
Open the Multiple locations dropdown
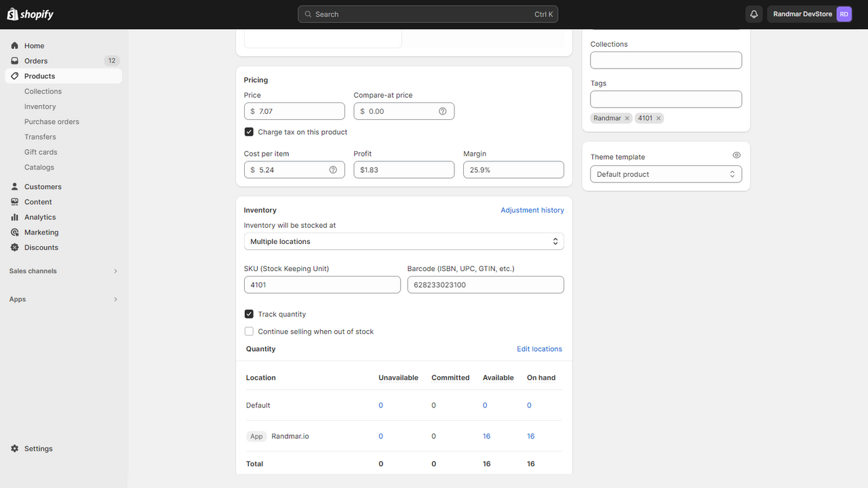(x=403, y=241)
